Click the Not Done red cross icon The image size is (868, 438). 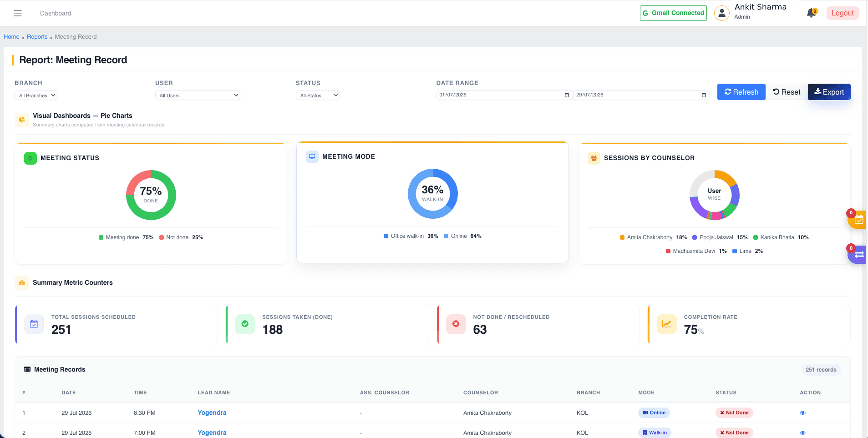456,324
